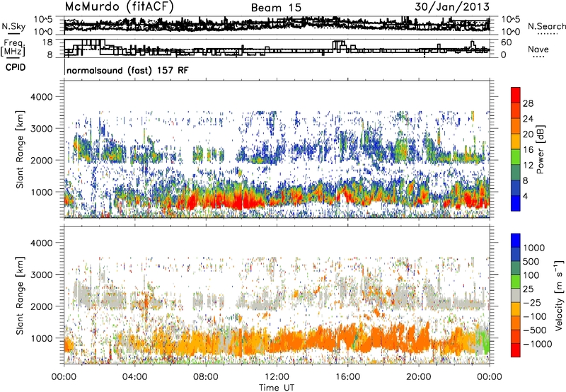The image size is (566, 392).
Task: Click the '20' power colorbar label
Action: tap(528, 134)
